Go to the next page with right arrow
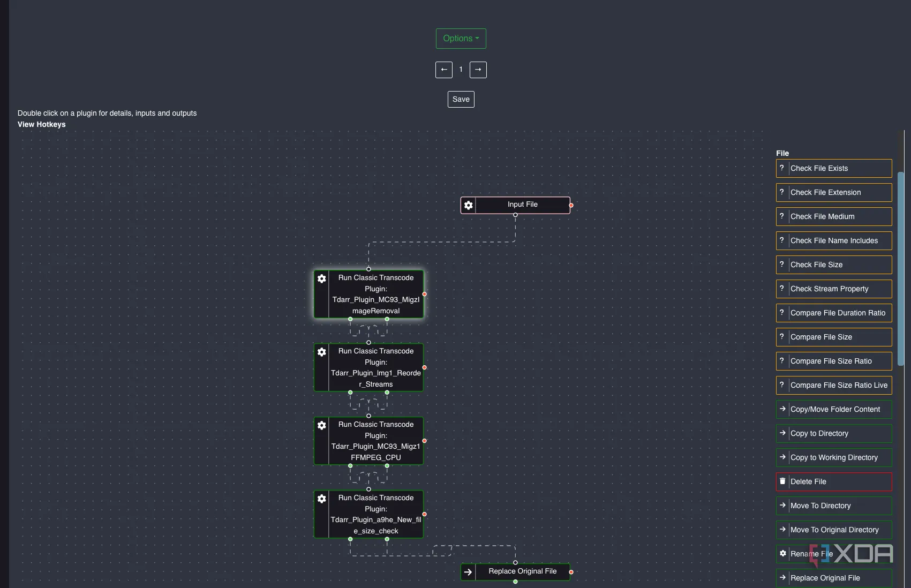Screen dimensions: 911x588 478,70
